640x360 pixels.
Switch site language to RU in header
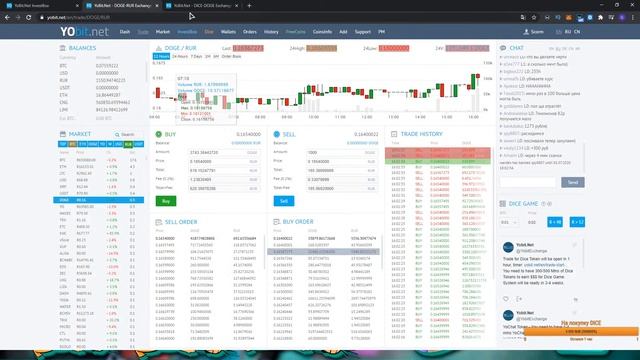(568, 32)
